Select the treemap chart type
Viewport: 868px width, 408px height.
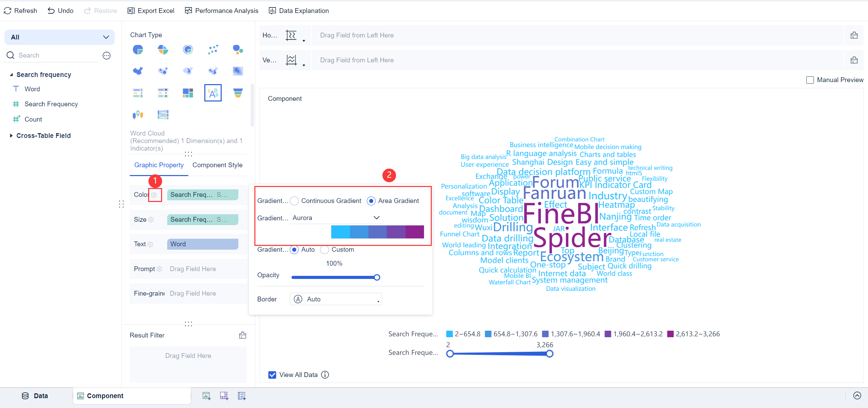[188, 93]
